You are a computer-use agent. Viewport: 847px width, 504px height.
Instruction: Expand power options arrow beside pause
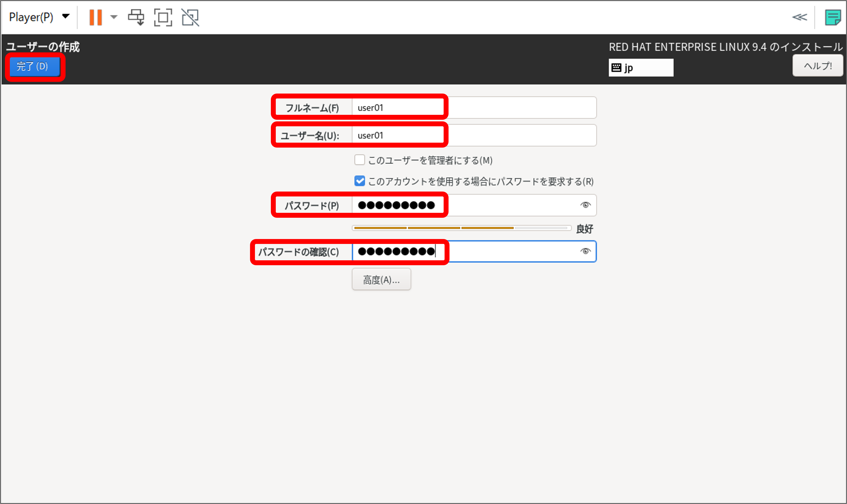click(114, 17)
